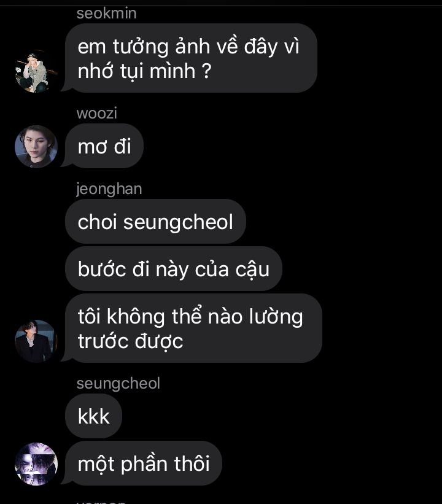442x504 pixels.
Task: Open jeonghan's profile picture avatar
Action: pyautogui.click(x=36, y=341)
